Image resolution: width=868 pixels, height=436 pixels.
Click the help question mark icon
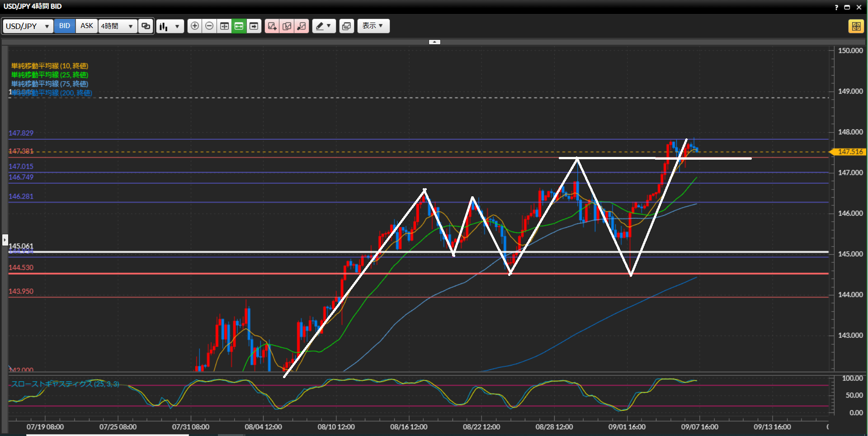click(836, 7)
